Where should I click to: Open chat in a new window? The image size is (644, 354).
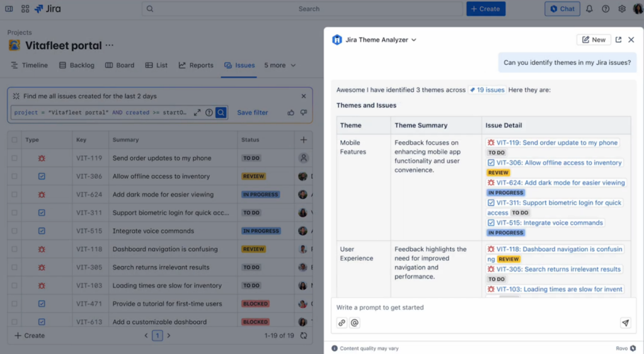click(618, 40)
